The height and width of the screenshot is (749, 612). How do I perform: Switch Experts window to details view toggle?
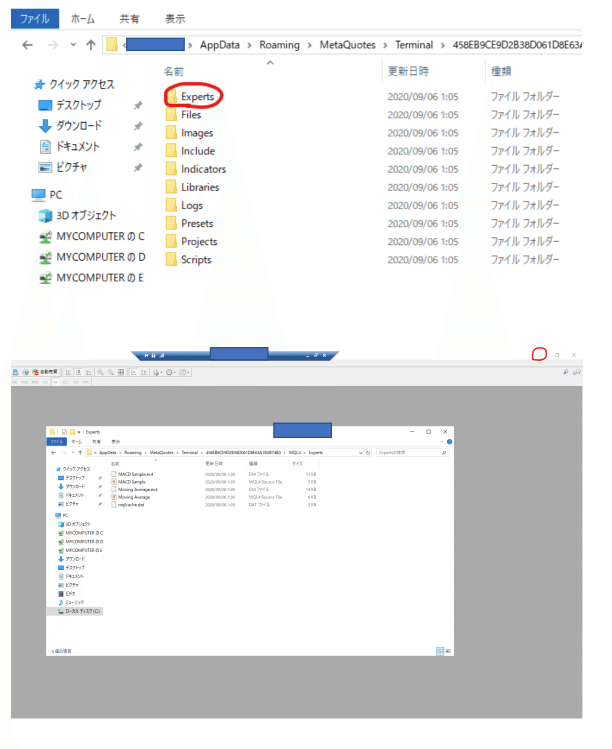coord(440,651)
